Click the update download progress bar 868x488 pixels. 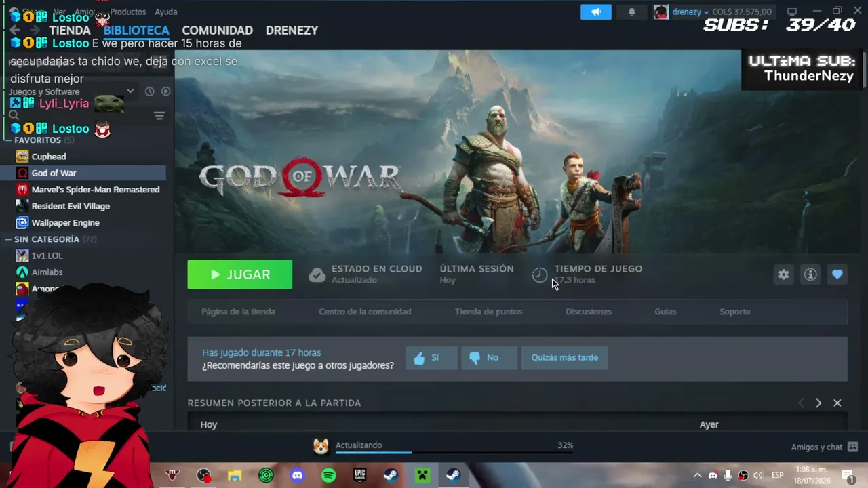point(454,452)
